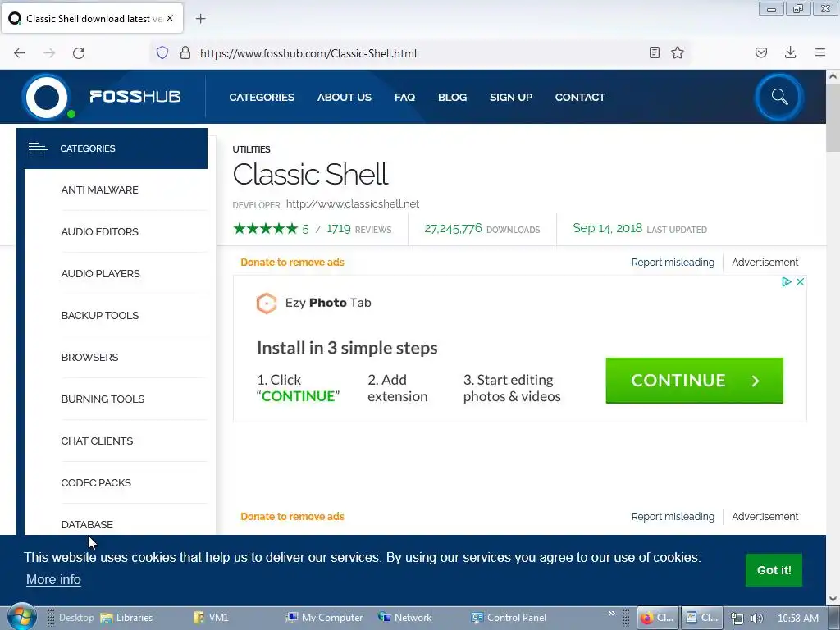Click the AdChoices triangle icon on ad
840x630 pixels.
787,282
